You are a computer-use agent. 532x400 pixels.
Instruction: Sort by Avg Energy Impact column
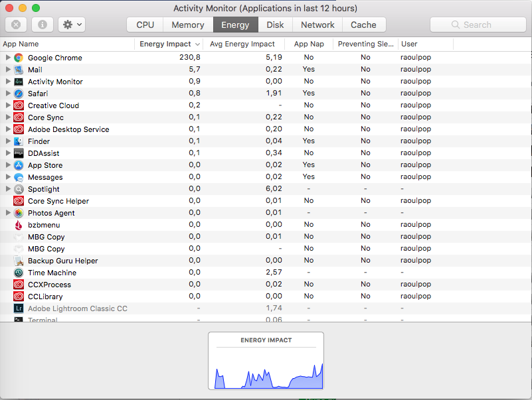click(x=242, y=44)
